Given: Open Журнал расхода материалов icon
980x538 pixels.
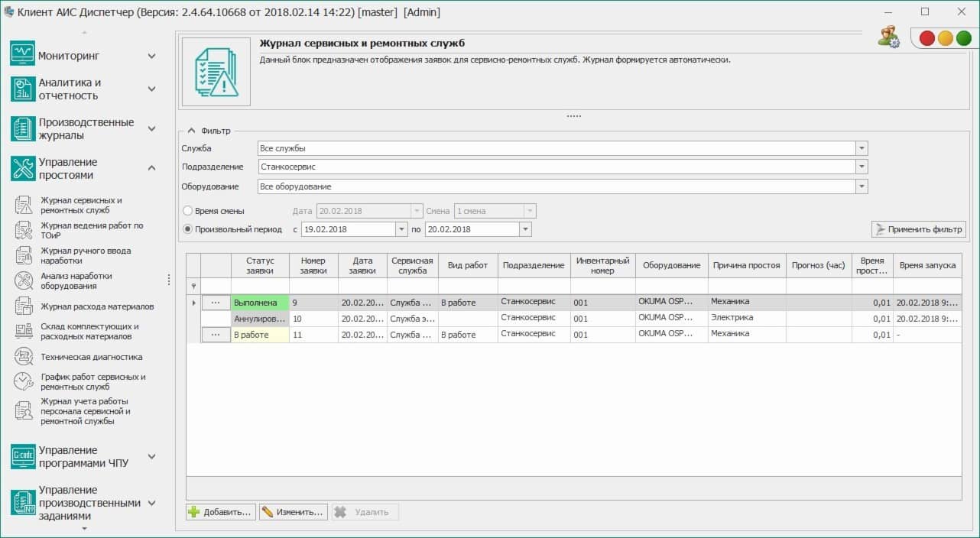Looking at the screenshot, I should point(24,306).
